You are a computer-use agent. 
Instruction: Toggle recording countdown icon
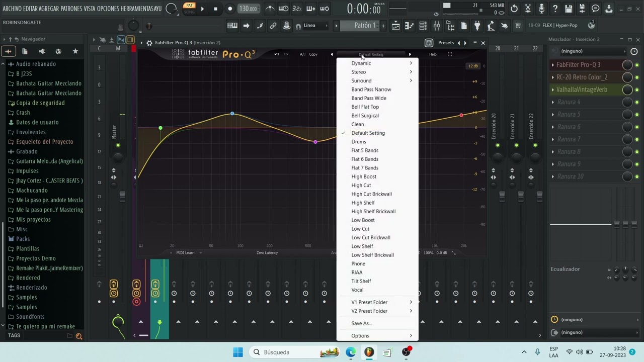point(297,9)
